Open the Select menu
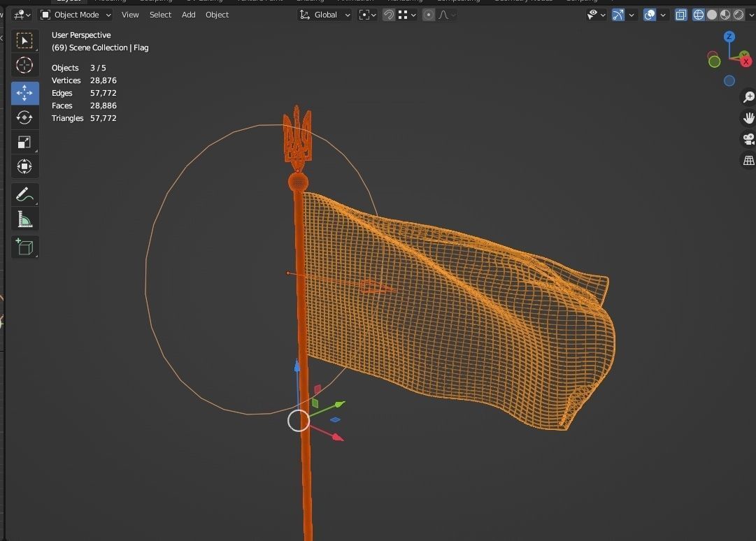 click(160, 15)
